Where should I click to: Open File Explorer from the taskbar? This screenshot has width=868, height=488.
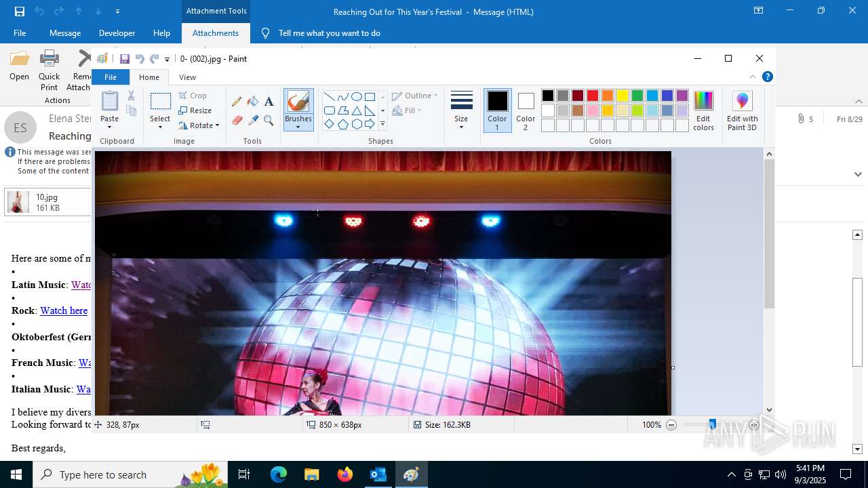pos(312,474)
